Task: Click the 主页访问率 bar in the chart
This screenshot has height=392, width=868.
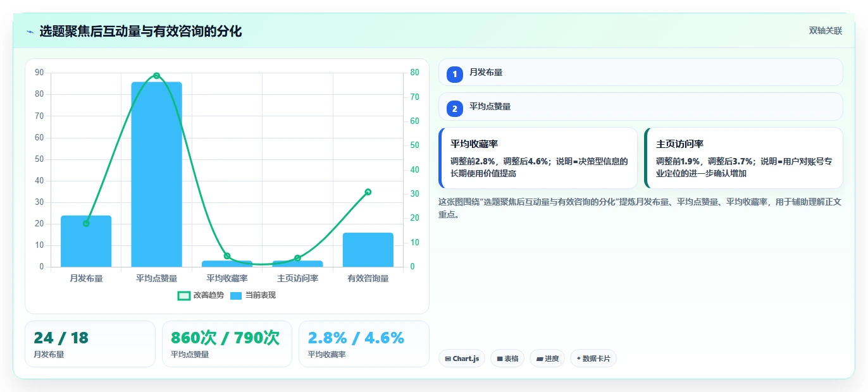Action: (x=297, y=264)
